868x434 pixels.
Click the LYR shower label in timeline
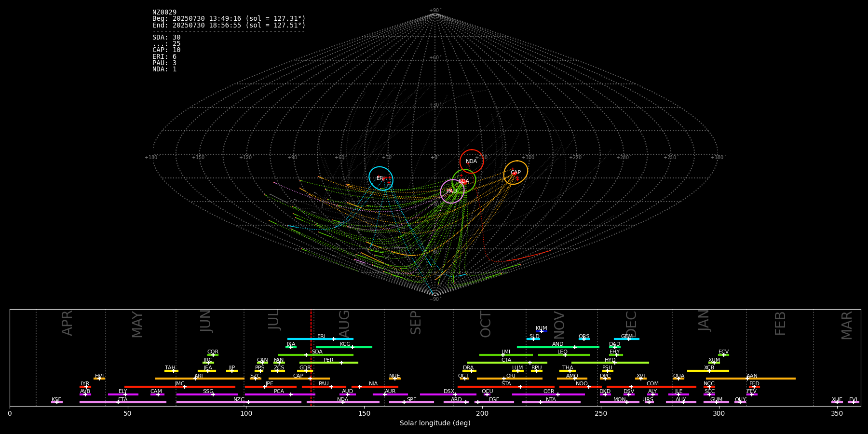click(x=85, y=384)
